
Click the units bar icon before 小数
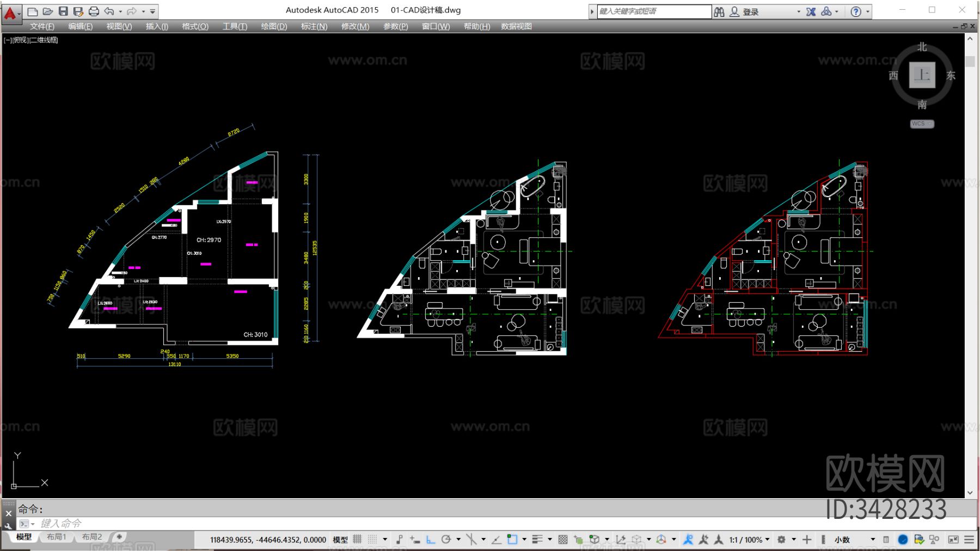pos(823,540)
